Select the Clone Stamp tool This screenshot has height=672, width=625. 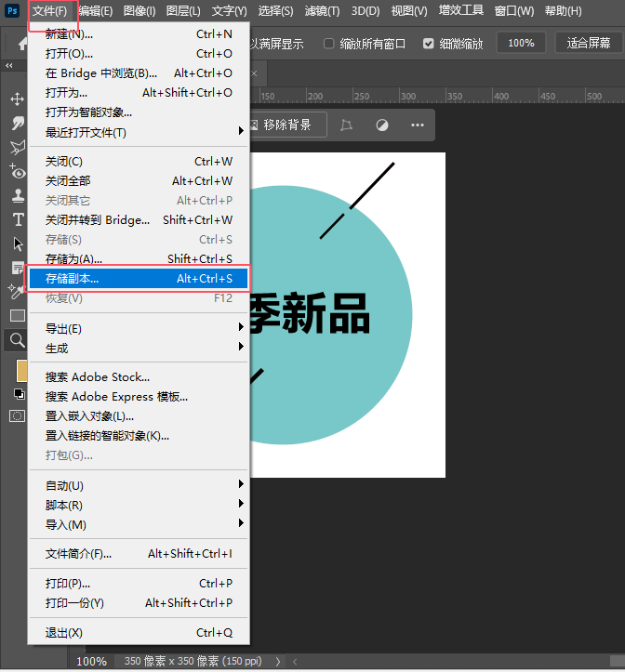pos(18,196)
